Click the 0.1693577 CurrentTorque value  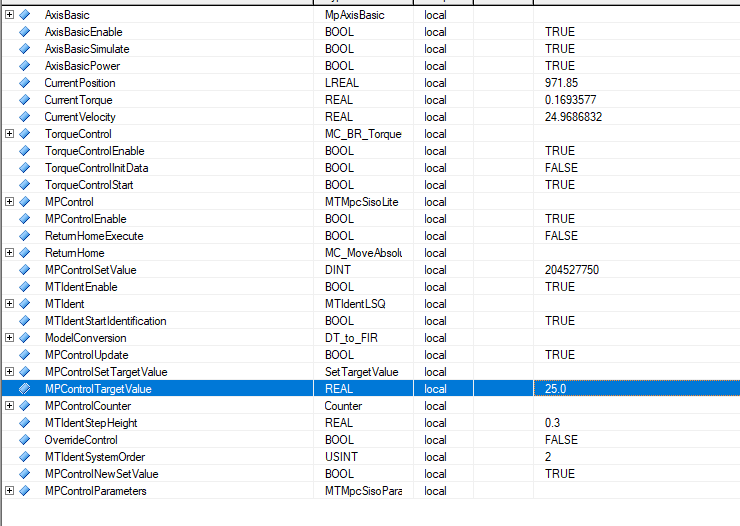[x=570, y=100]
